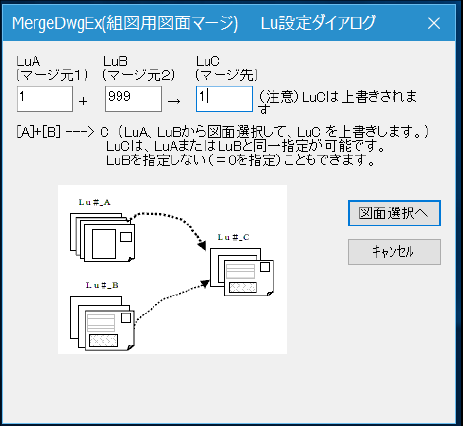Click the [A]+[B] ---> C description line

223,132
